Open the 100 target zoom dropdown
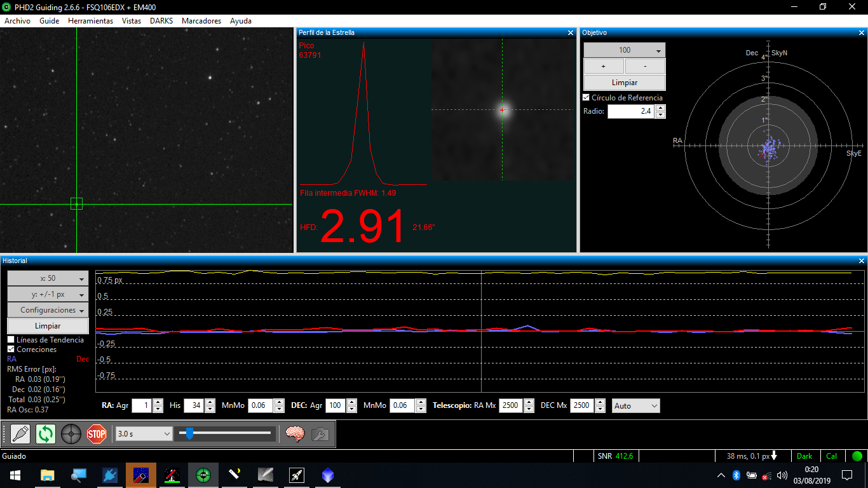Viewport: 868px width, 488px height. point(625,50)
